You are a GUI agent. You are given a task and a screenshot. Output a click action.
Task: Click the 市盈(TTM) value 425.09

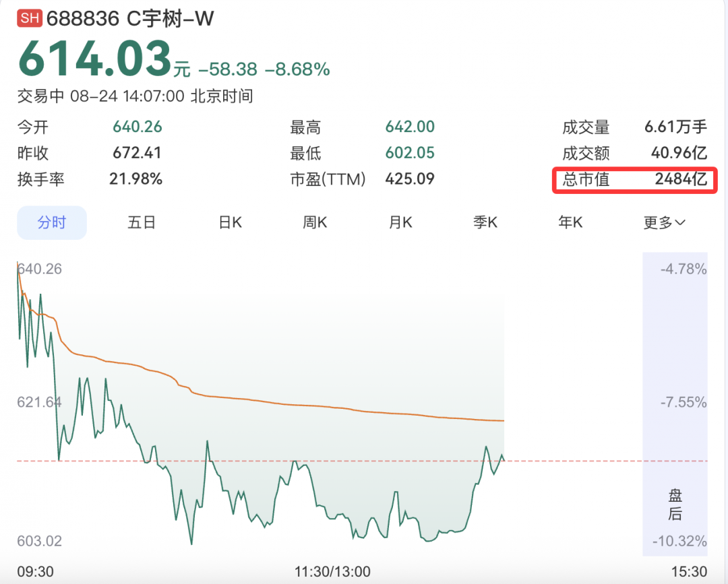click(410, 179)
